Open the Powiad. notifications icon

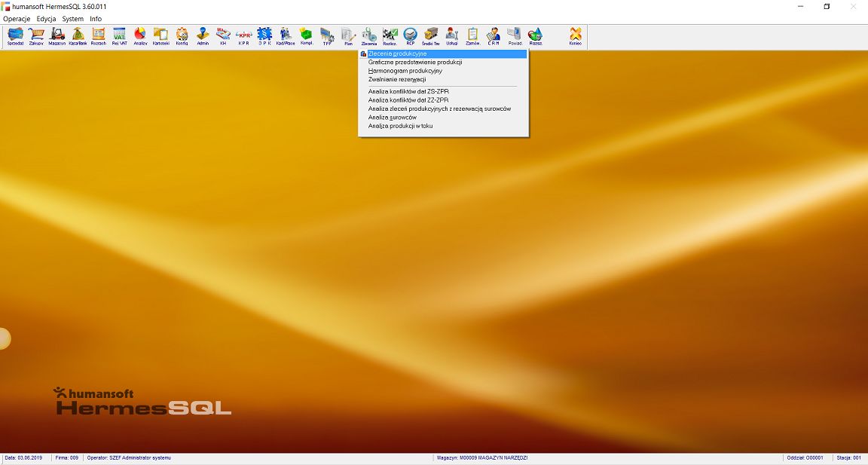click(x=515, y=36)
